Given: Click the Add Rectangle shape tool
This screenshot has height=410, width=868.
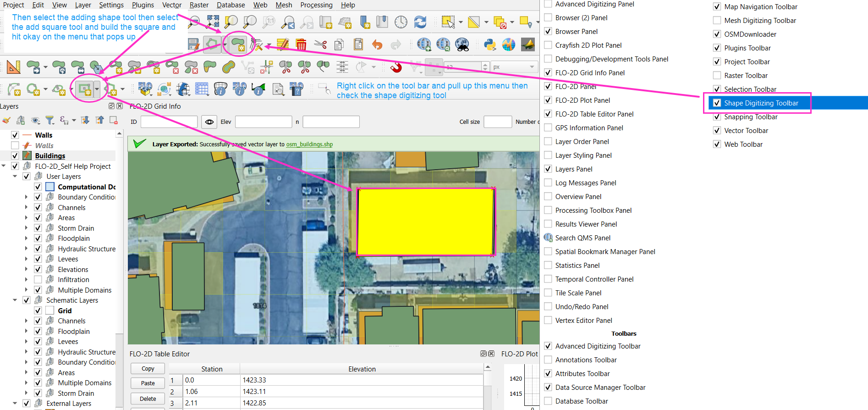Looking at the screenshot, I should [x=85, y=89].
